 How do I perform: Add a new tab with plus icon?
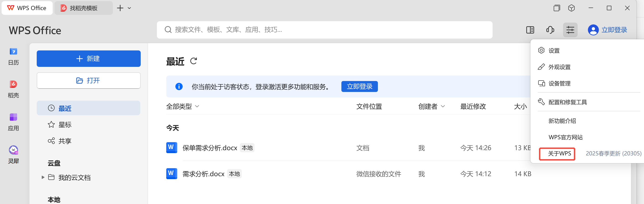(x=120, y=8)
